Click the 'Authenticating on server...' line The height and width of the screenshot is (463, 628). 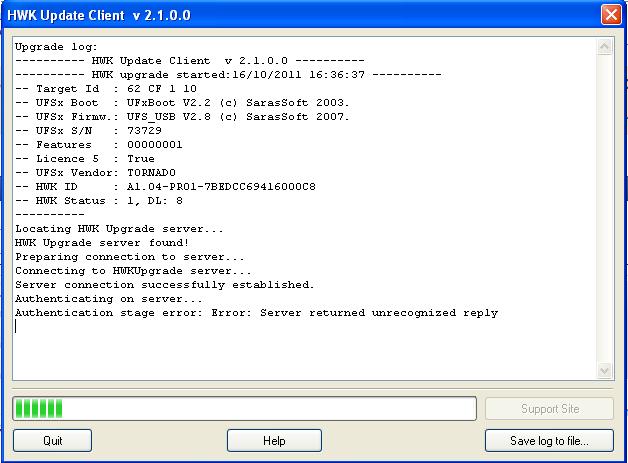click(109, 299)
